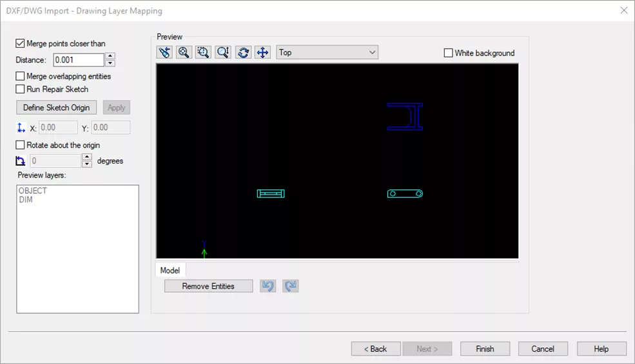Select the DIM preview layer
This screenshot has width=635, height=364.
(x=26, y=200)
